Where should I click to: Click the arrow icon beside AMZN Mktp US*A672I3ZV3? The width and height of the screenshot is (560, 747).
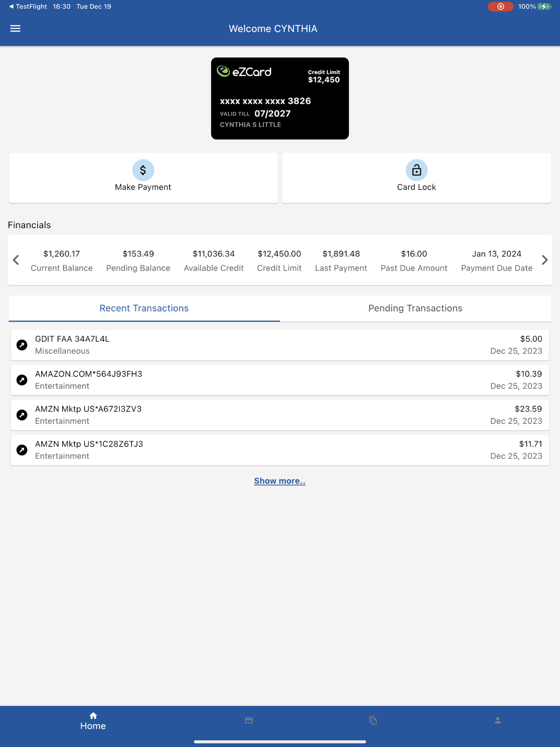pyautogui.click(x=22, y=415)
